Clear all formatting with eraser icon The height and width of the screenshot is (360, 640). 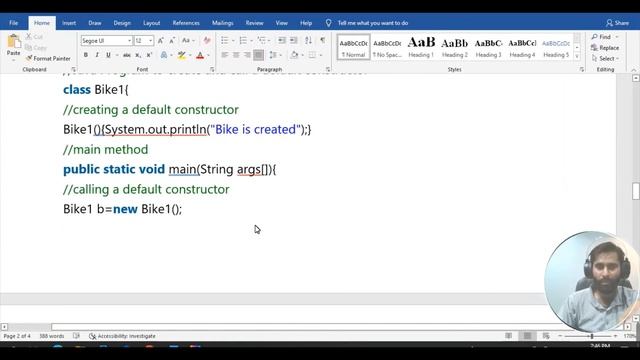[207, 40]
